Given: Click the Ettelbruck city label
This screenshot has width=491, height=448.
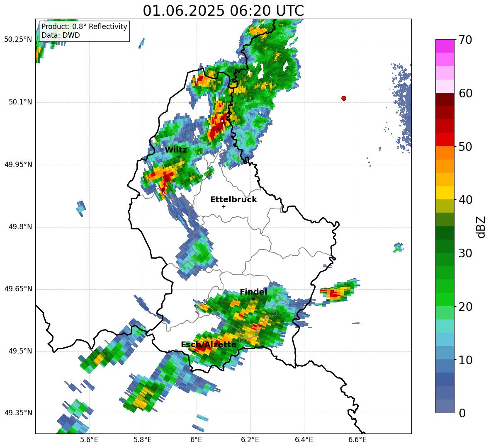Looking at the screenshot, I should 233,200.
